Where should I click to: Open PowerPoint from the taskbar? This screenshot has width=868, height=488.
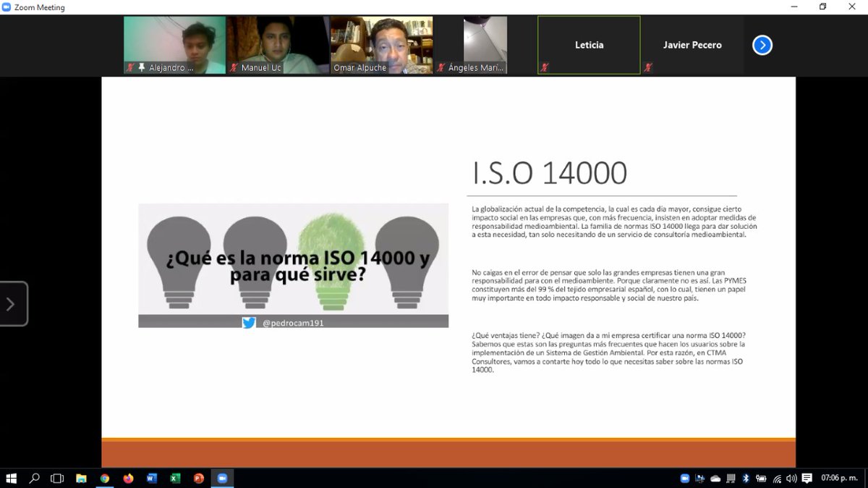pos(198,479)
